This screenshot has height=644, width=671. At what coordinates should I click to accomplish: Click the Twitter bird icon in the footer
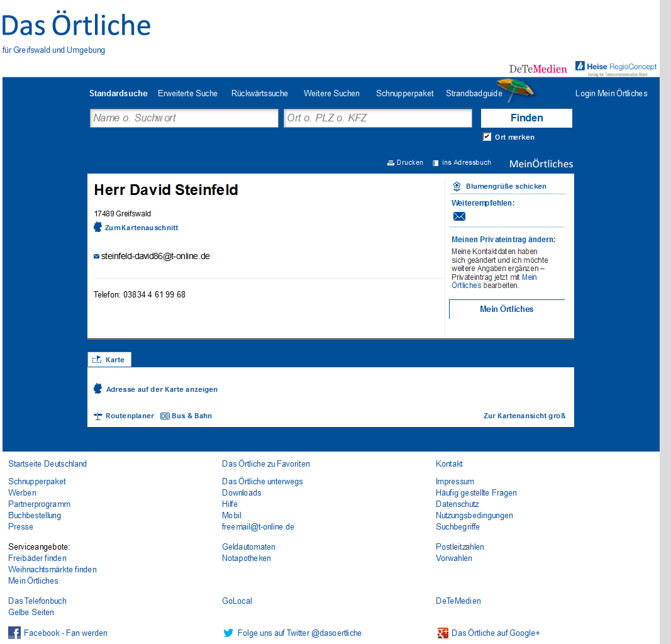(228, 633)
